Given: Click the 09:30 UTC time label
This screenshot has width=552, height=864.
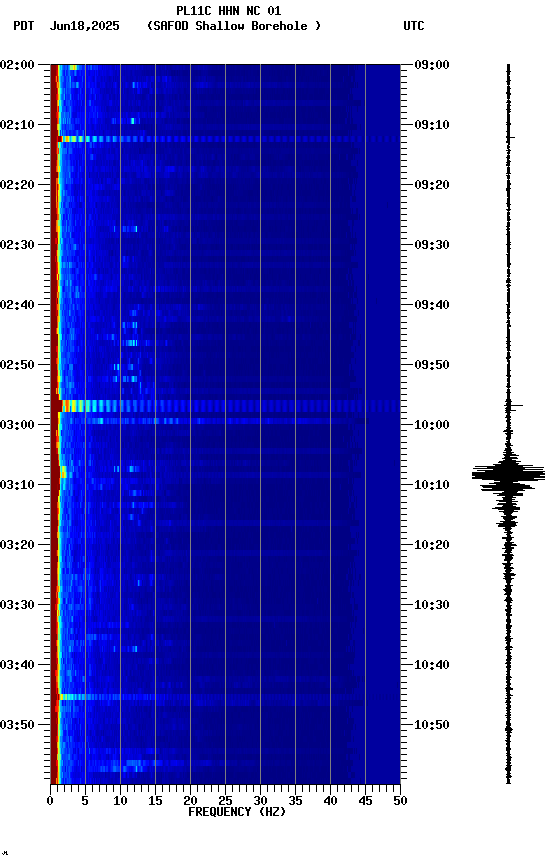Looking at the screenshot, I should pyautogui.click(x=432, y=245).
